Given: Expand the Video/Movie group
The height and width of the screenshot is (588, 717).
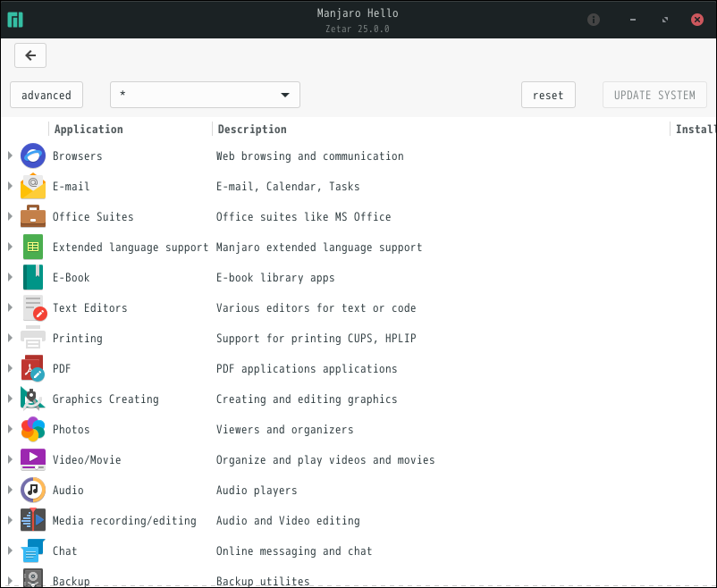Looking at the screenshot, I should (x=10, y=459).
